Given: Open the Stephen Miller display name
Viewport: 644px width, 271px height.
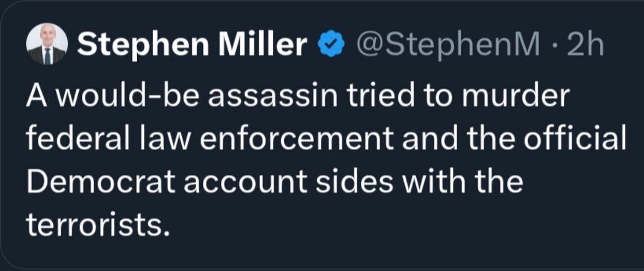Looking at the screenshot, I should (192, 45).
